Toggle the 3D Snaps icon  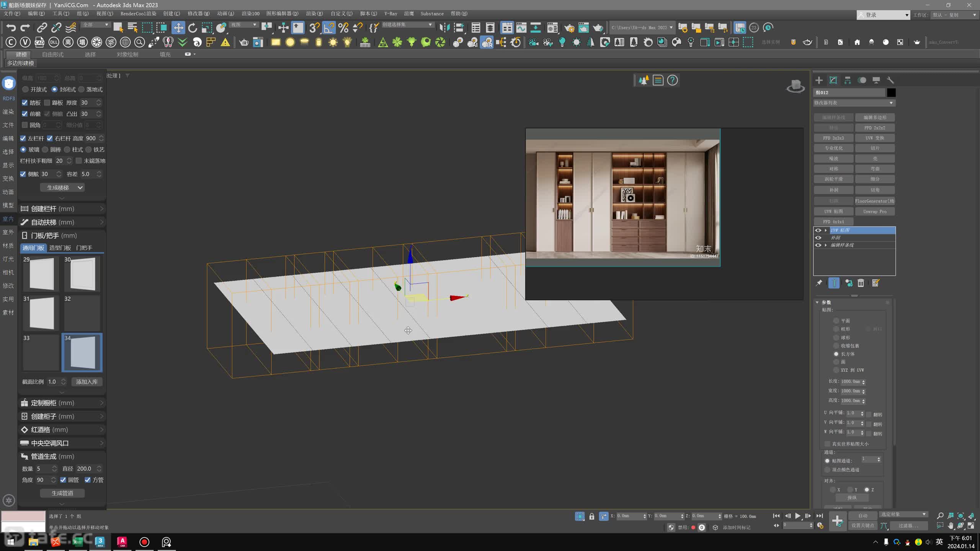(x=314, y=28)
